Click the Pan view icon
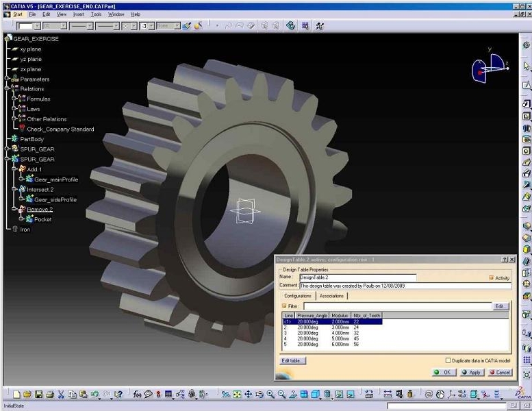Viewport: 532px width, 411px height. pyautogui.click(x=248, y=395)
